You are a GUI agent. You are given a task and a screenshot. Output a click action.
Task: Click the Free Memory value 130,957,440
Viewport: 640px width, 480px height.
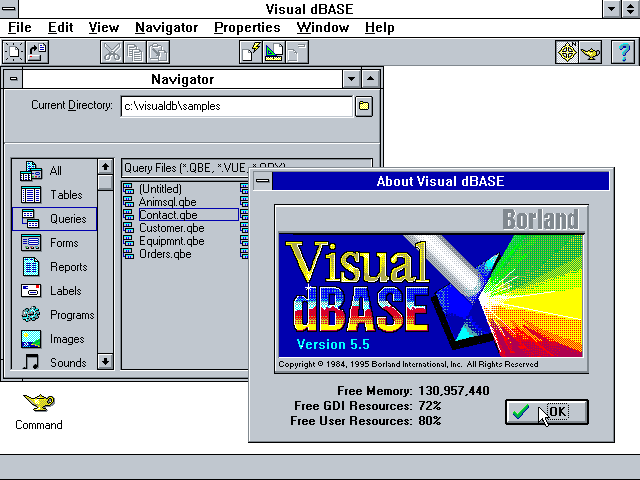454,391
